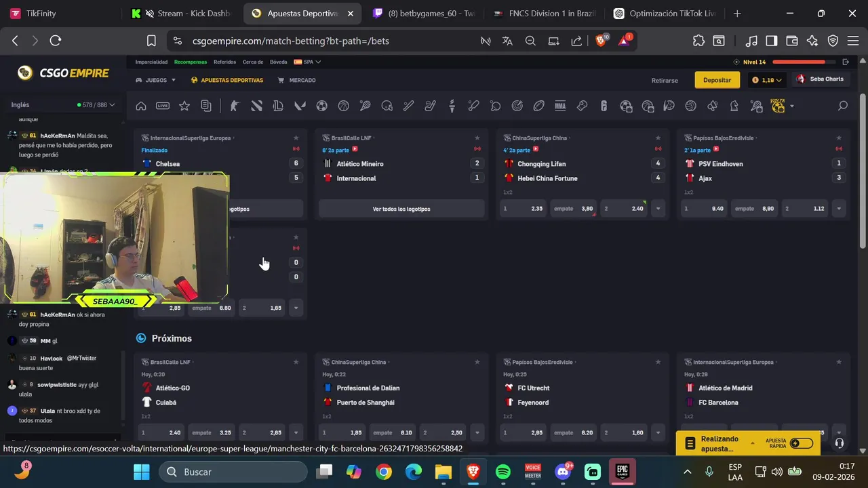Open APUESTAS DEPORTIVAS tab
This screenshot has width=868, height=488.
tap(227, 80)
